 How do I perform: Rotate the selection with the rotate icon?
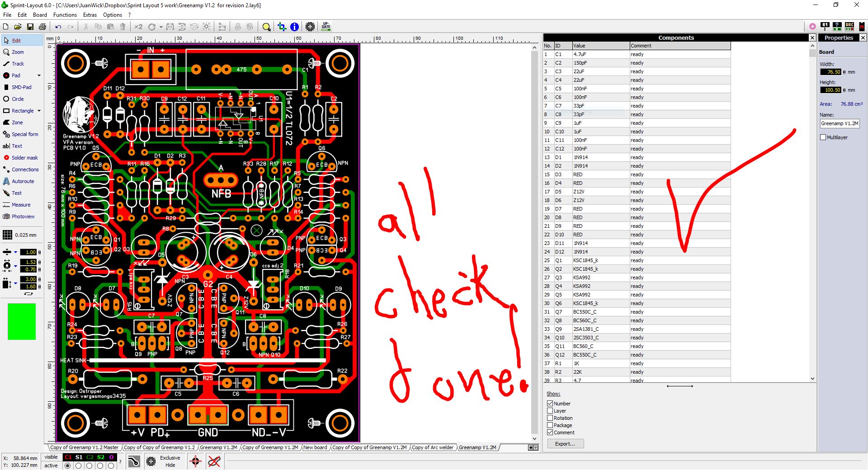coord(152,27)
